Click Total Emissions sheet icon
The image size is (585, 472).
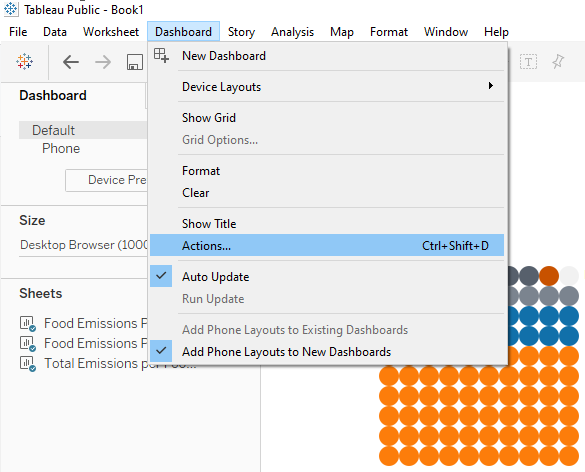(28, 363)
